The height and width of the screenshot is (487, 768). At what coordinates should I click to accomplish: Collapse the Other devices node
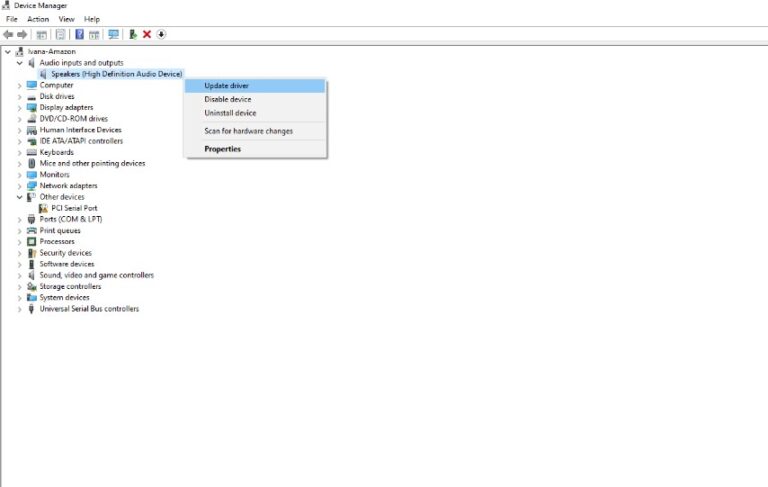(x=19, y=197)
